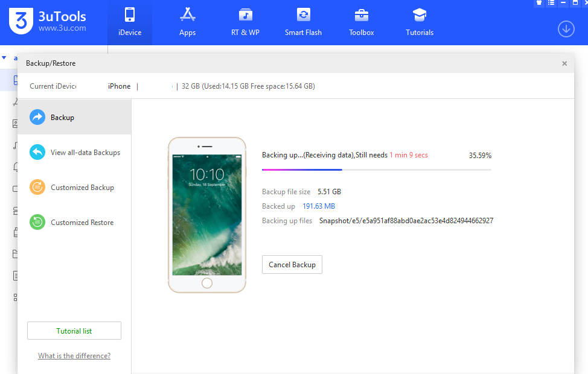Click the backed up amount 191.63 MB
Screen dimensions: 588x374
(319, 206)
